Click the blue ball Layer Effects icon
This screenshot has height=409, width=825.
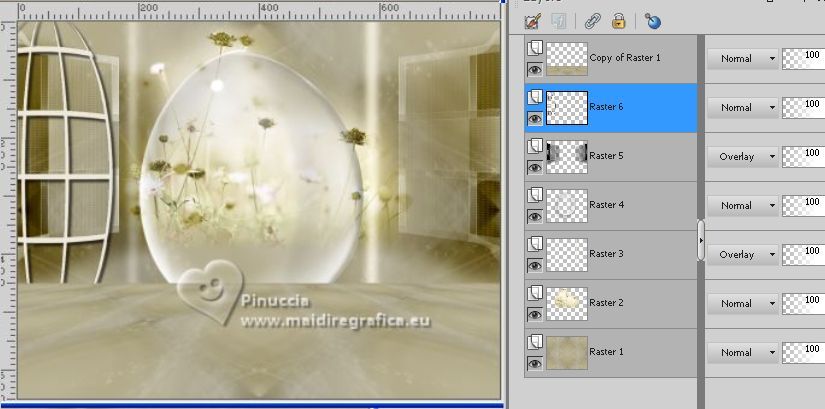(652, 22)
